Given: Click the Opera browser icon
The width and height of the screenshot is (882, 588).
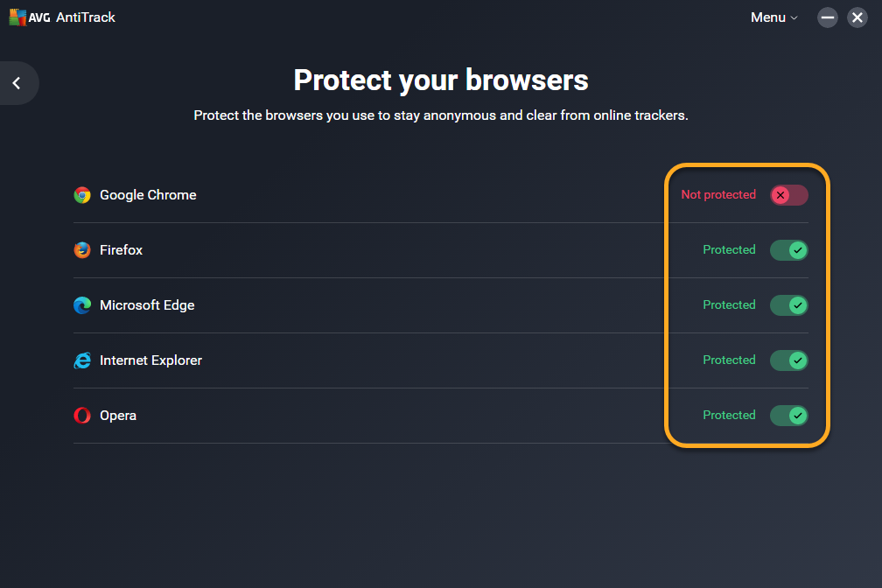Looking at the screenshot, I should tap(82, 416).
